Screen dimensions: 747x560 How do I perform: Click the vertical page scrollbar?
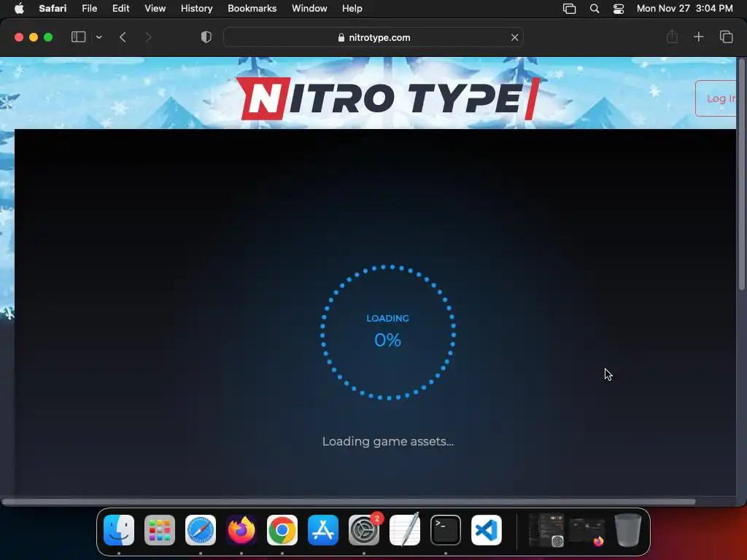(741, 174)
